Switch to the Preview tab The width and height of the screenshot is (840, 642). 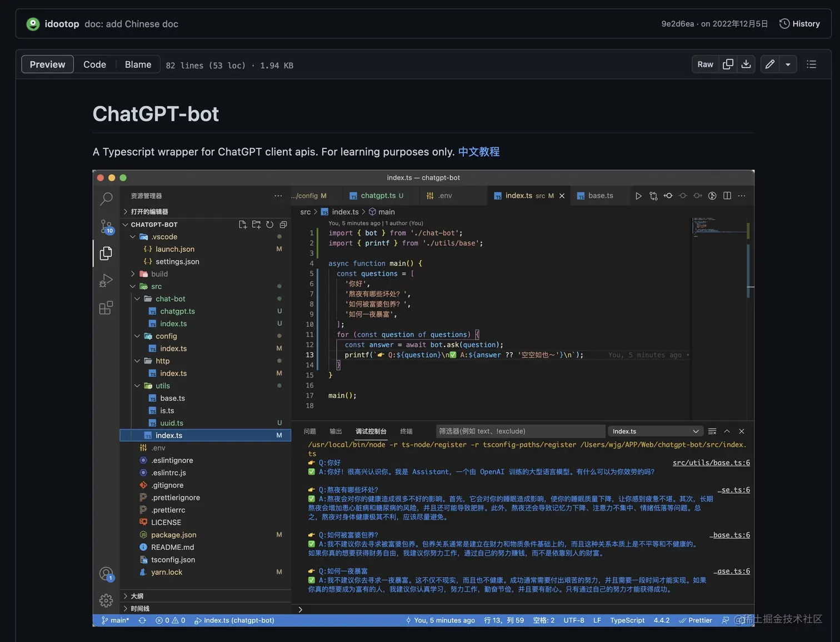[47, 64]
